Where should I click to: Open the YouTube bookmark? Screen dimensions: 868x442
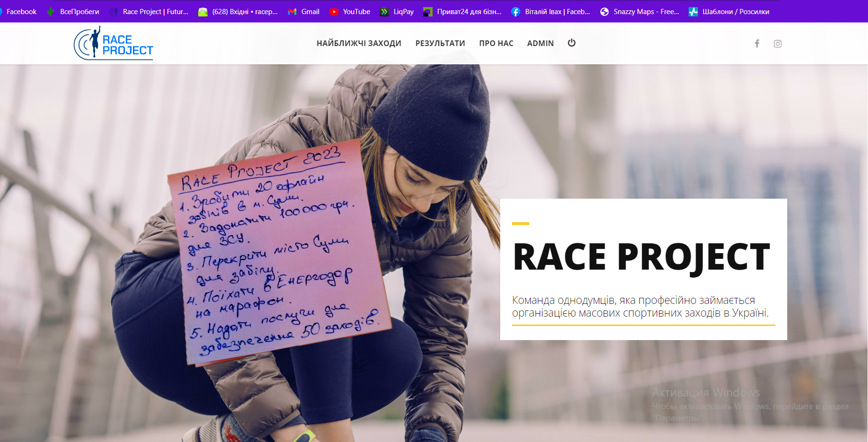[x=350, y=12]
